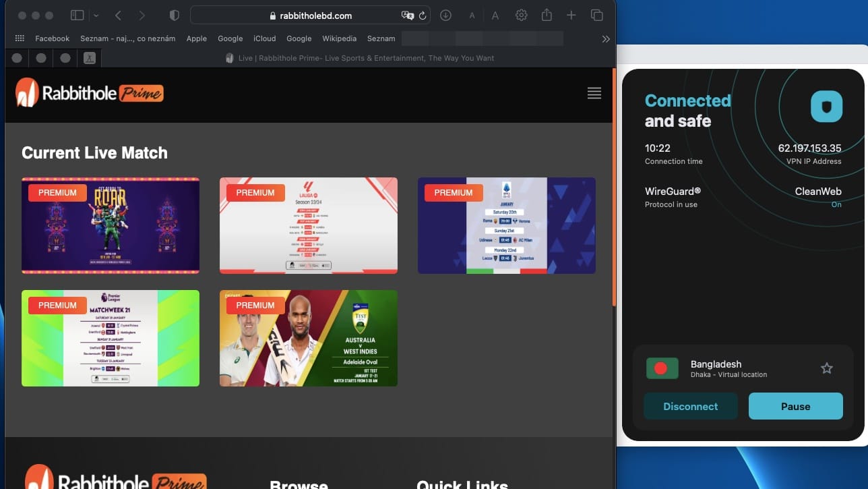Show the Safari tab overview

point(596,15)
